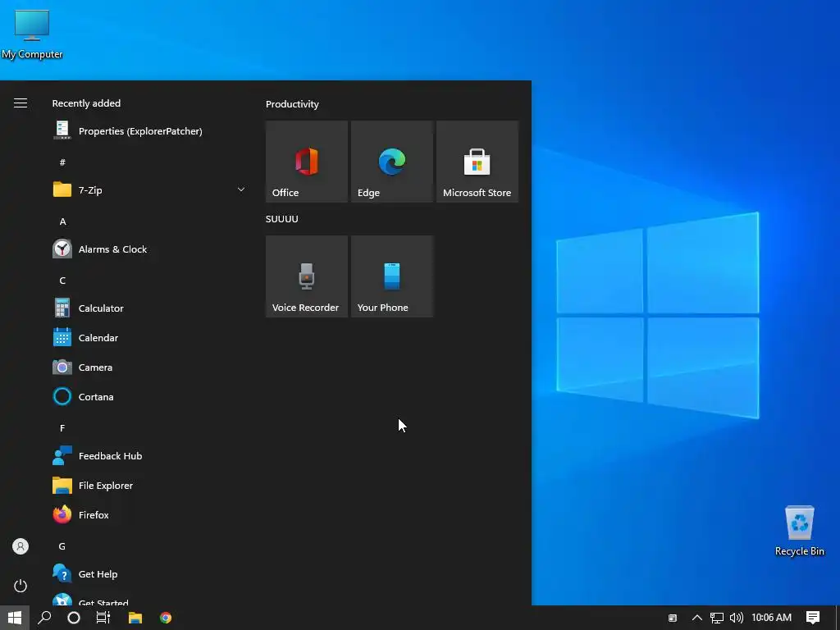Click the A letter header
The width and height of the screenshot is (840, 630).
click(x=62, y=221)
